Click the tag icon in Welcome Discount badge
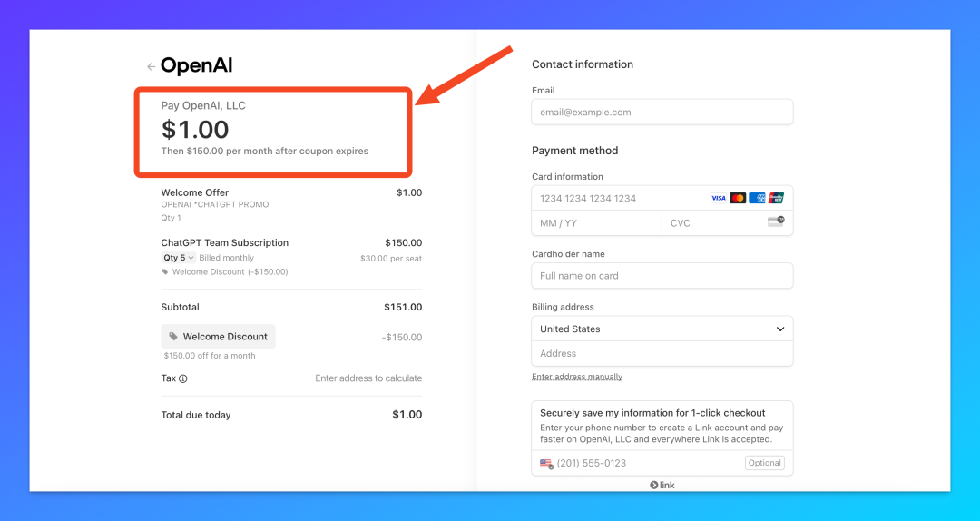The height and width of the screenshot is (521, 980). (173, 337)
